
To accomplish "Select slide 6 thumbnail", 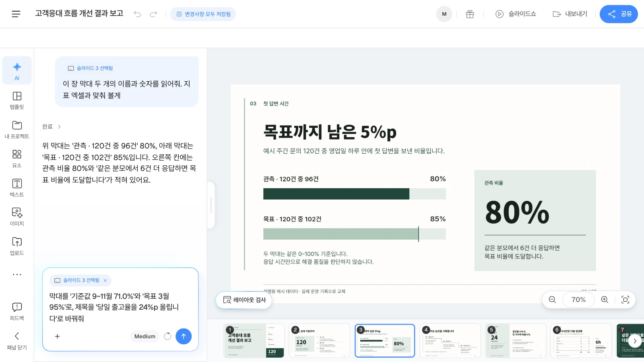I will tap(581, 341).
